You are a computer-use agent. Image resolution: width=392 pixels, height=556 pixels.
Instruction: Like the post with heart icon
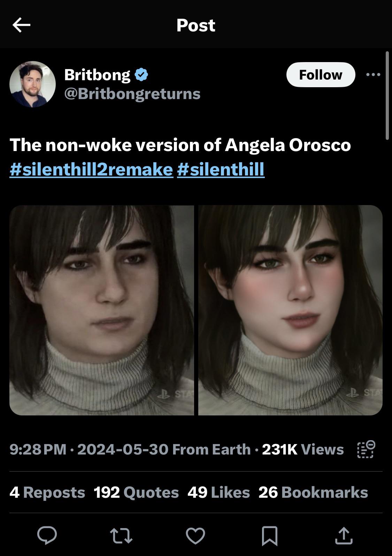click(195, 535)
